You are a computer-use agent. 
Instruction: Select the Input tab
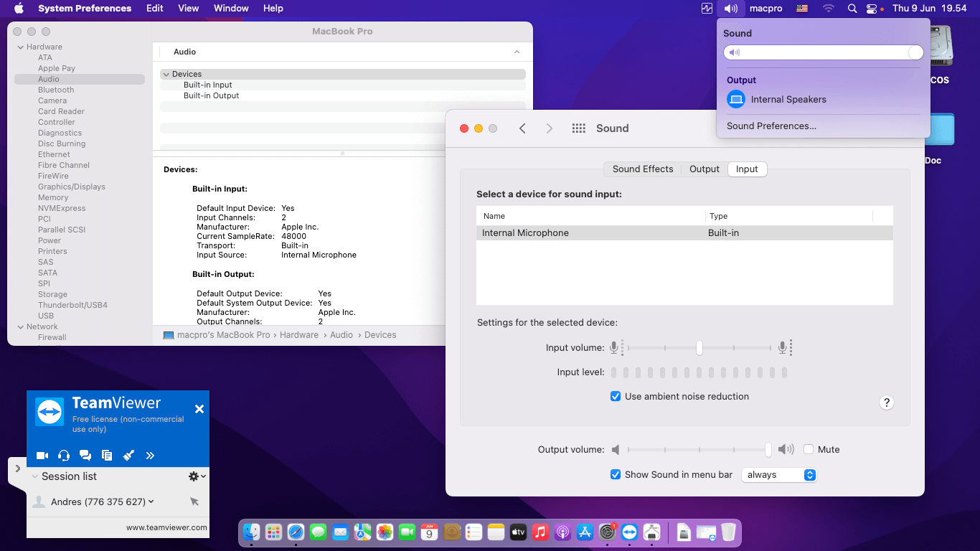click(747, 169)
